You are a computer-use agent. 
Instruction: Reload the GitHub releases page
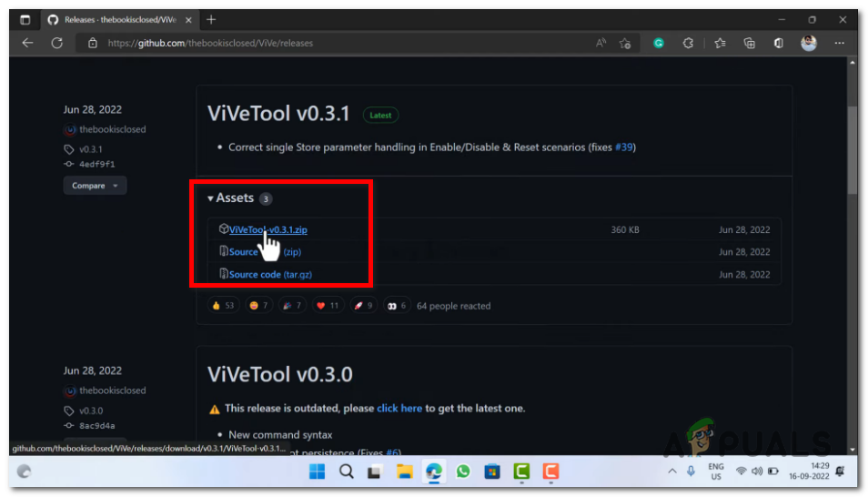[x=57, y=43]
